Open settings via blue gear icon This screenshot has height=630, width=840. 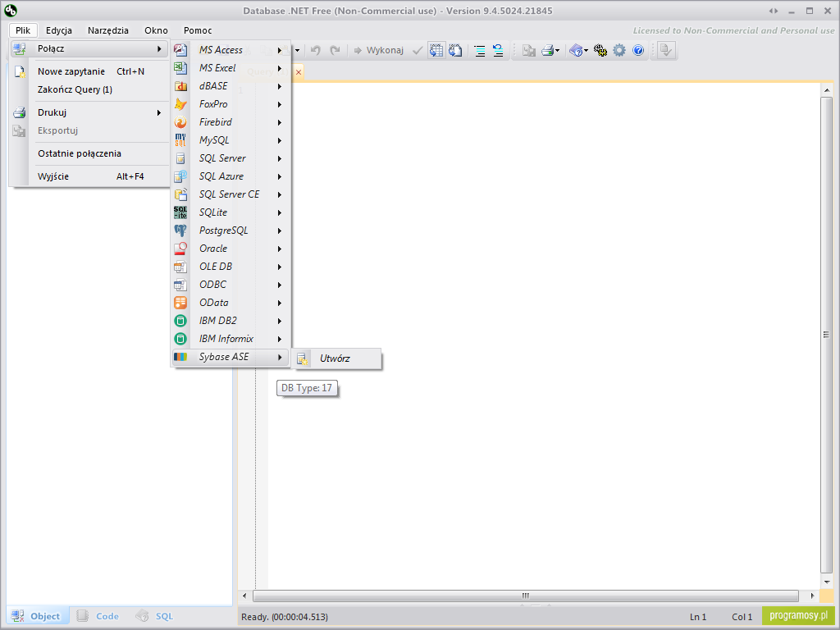(619, 50)
